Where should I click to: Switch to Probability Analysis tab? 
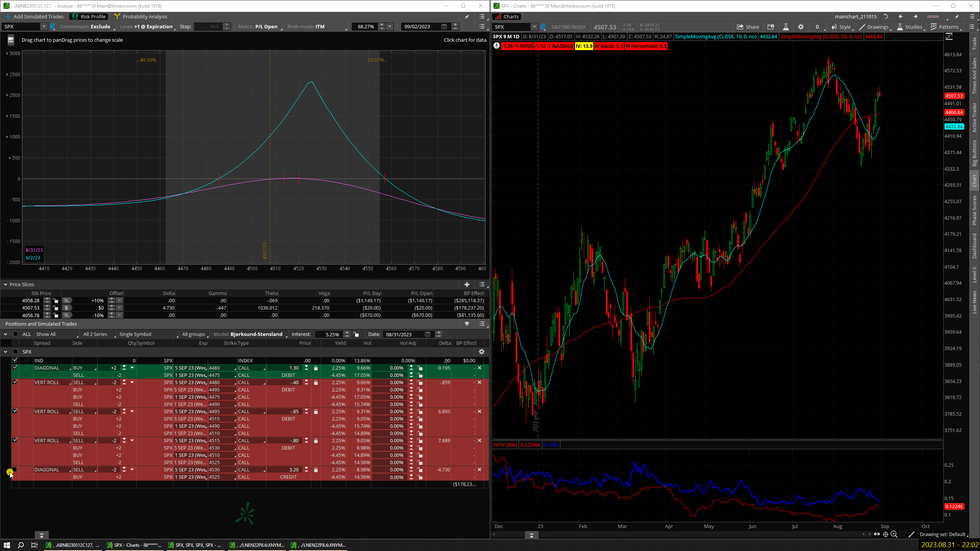point(141,16)
